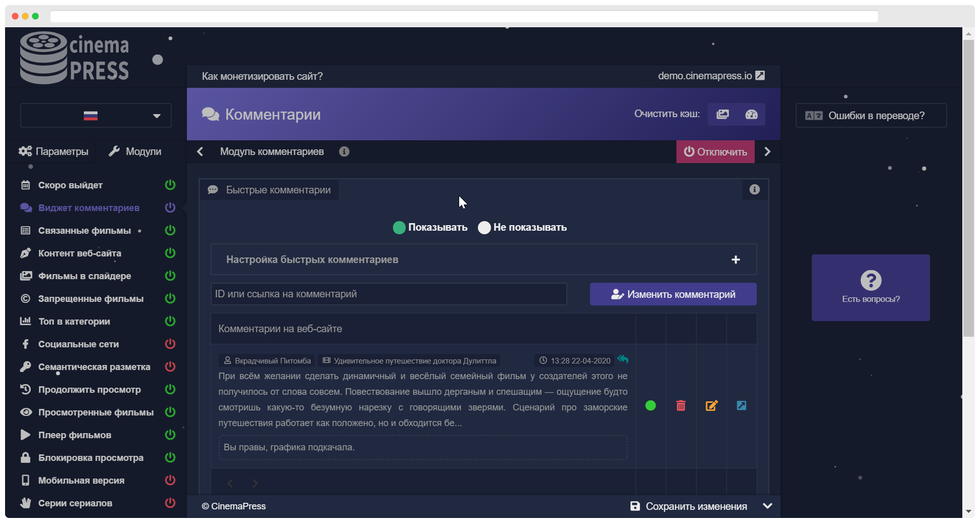The width and height of the screenshot is (980, 523).
Task: Open Плеер фильмов menu item
Action: pyautogui.click(x=75, y=435)
